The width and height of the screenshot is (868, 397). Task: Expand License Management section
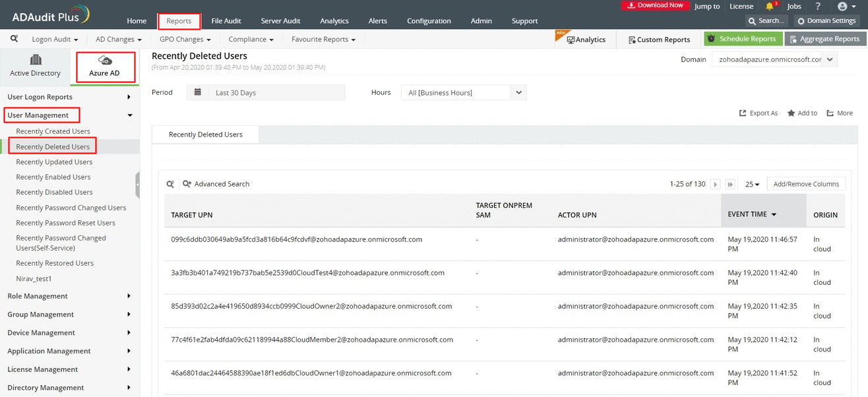click(x=70, y=370)
